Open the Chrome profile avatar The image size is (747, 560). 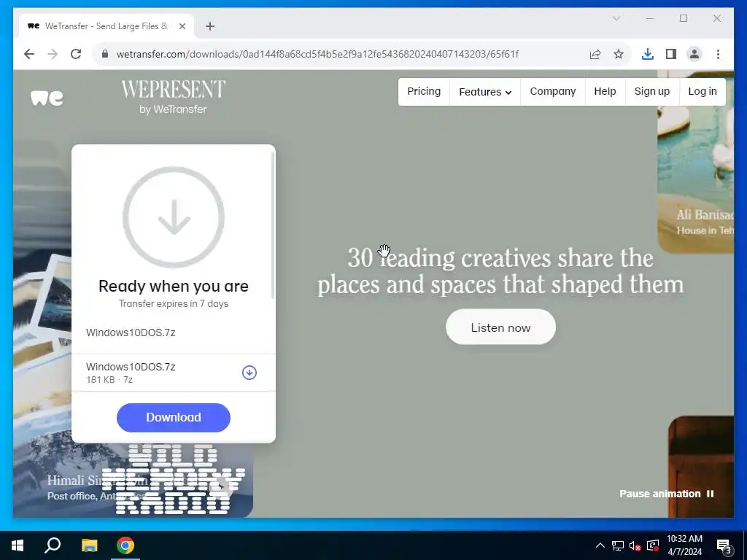(x=694, y=54)
